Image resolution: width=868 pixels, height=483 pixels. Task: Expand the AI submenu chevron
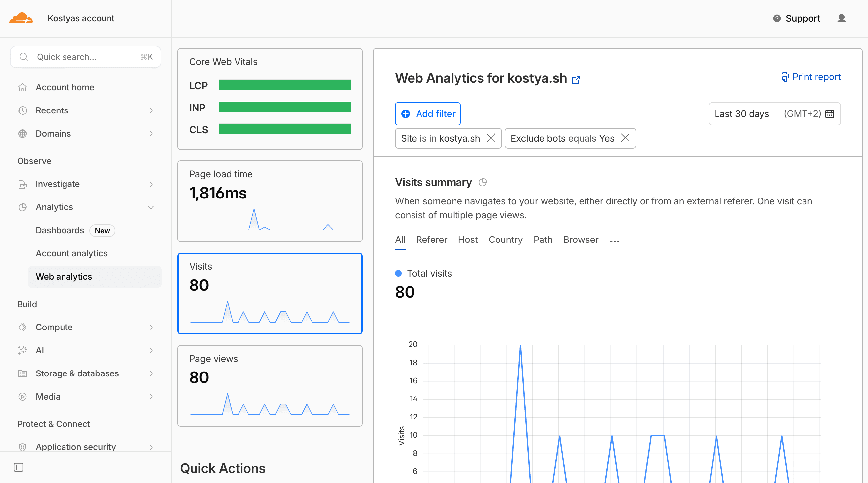pyautogui.click(x=151, y=351)
